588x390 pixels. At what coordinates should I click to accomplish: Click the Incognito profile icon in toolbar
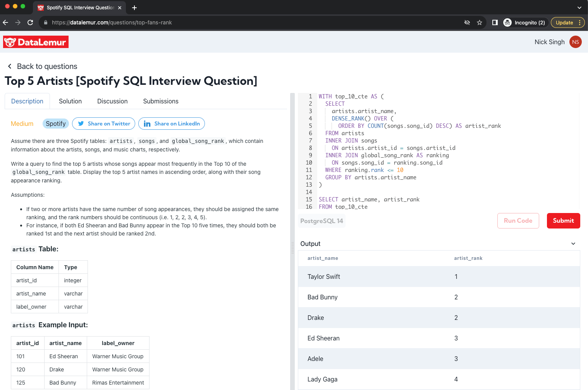[507, 22]
